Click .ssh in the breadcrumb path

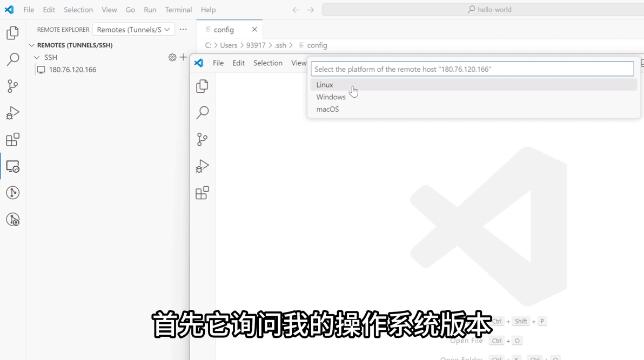280,45
